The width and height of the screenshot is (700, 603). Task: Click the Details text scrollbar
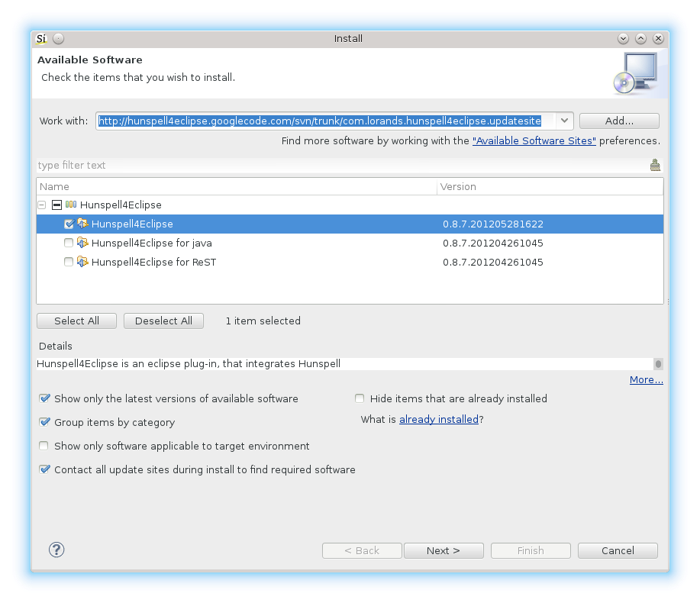[658, 364]
